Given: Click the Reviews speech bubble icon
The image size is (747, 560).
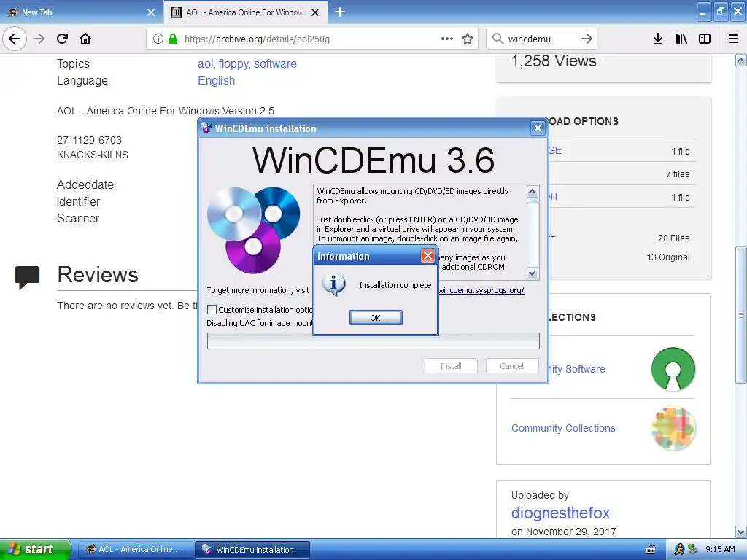Looking at the screenshot, I should (x=27, y=277).
